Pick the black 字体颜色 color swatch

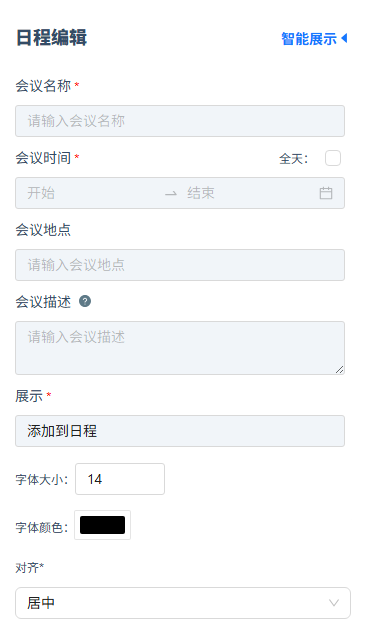[x=102, y=525]
